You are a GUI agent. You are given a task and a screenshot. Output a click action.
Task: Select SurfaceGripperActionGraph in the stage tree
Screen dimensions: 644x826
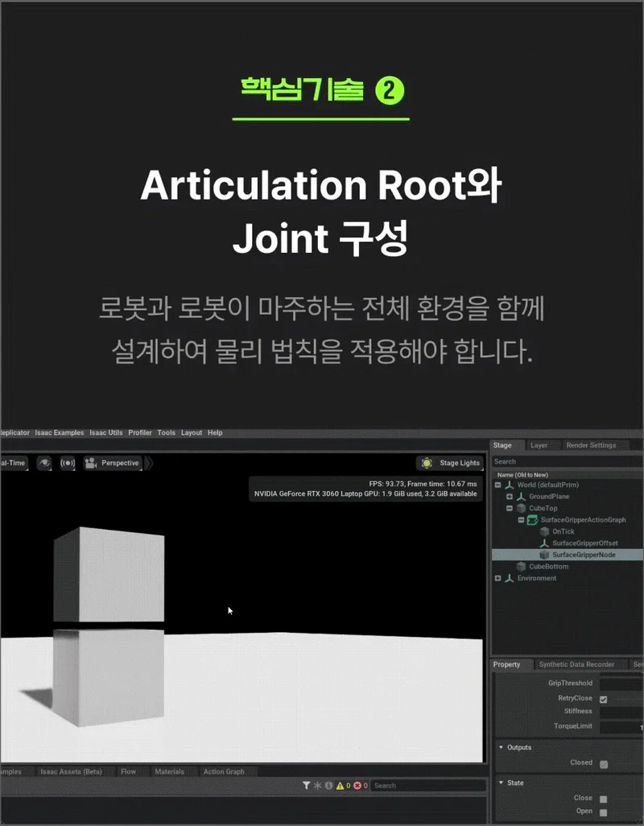[583, 519]
